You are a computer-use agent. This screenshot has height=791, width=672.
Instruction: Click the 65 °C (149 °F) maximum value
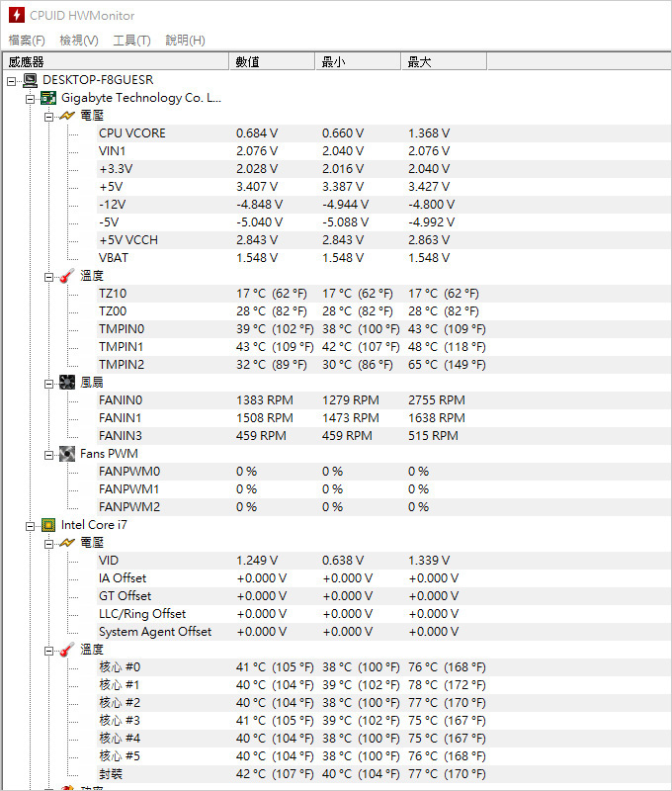click(x=447, y=365)
